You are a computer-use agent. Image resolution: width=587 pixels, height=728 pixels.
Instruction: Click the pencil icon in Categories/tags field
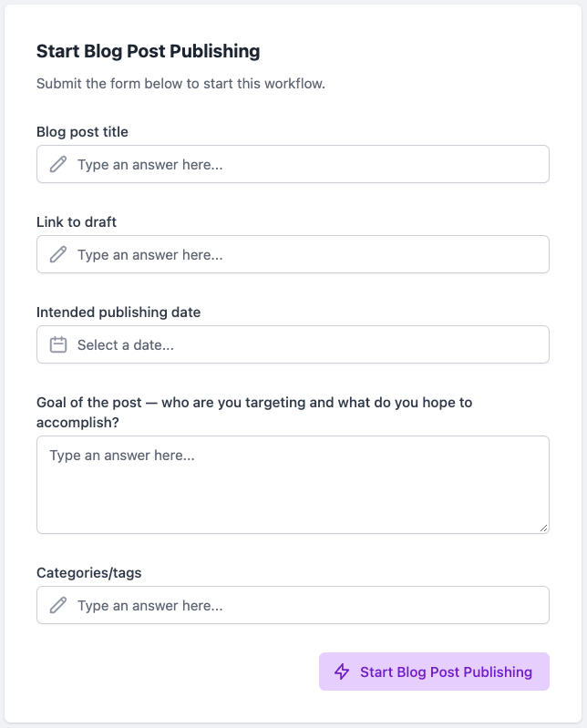click(58, 605)
